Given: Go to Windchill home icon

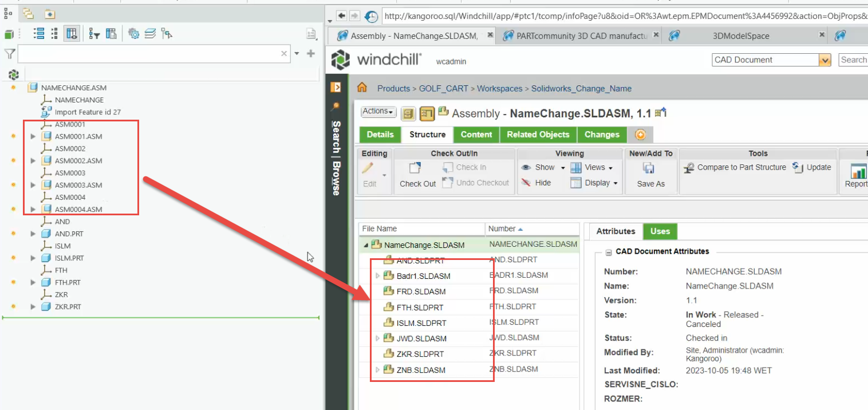Looking at the screenshot, I should tap(362, 88).
